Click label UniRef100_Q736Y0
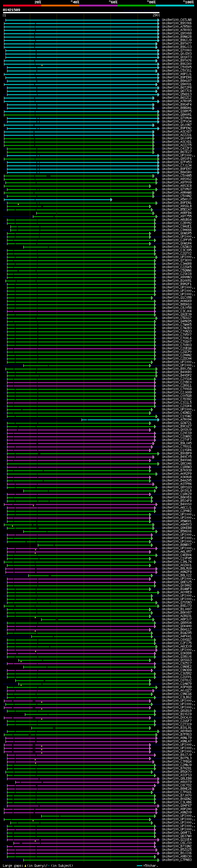Image resolution: width=197 pixels, height=868 pixels. [x=176, y=260]
